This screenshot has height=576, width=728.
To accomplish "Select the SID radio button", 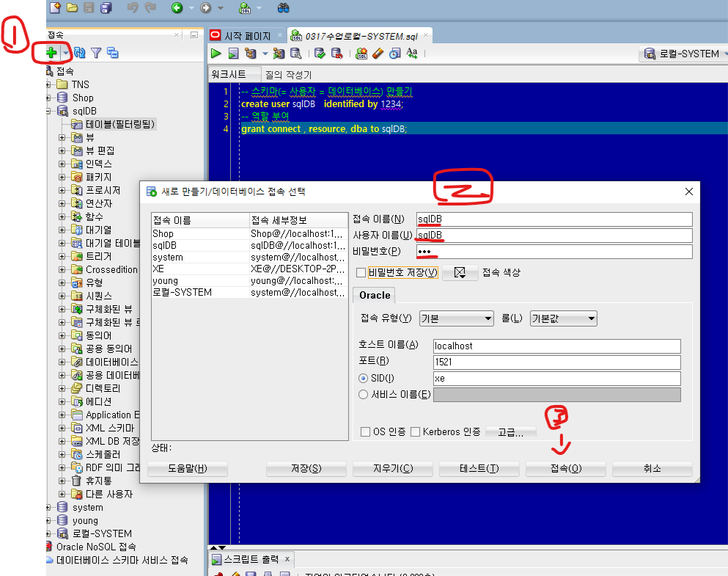I will tap(363, 379).
